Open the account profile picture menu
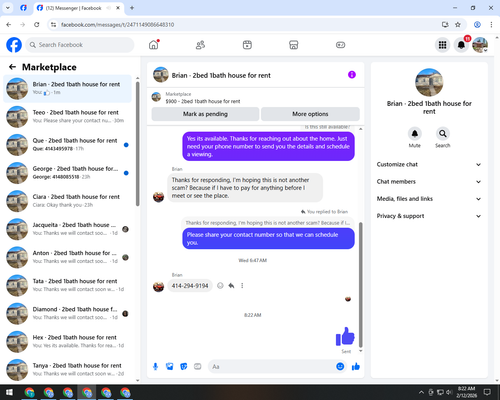 coord(480,45)
